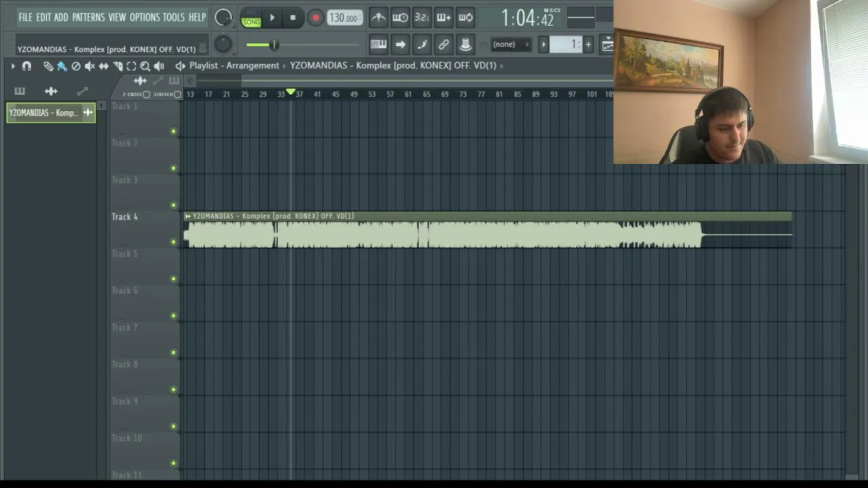Toggle the magnet snap icon in Playlist

click(x=26, y=66)
